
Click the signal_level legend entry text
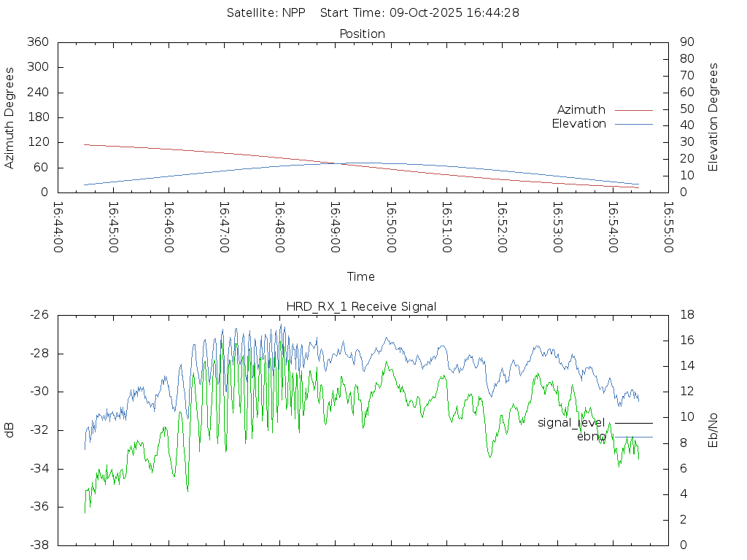point(571,423)
